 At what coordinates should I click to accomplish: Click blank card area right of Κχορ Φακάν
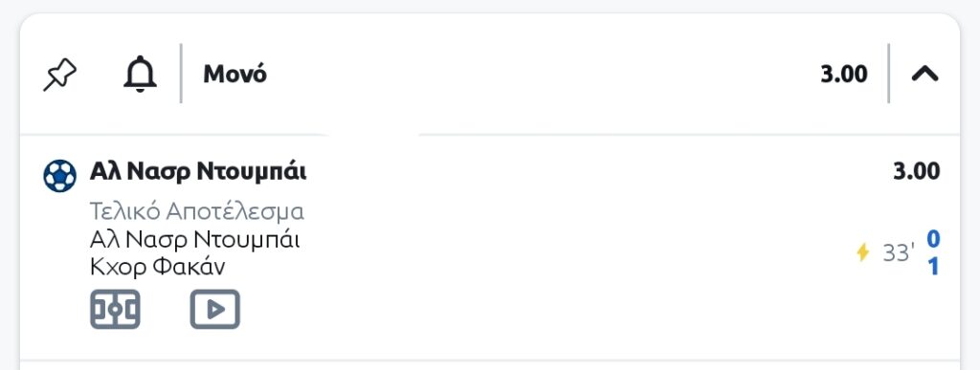(x=538, y=267)
